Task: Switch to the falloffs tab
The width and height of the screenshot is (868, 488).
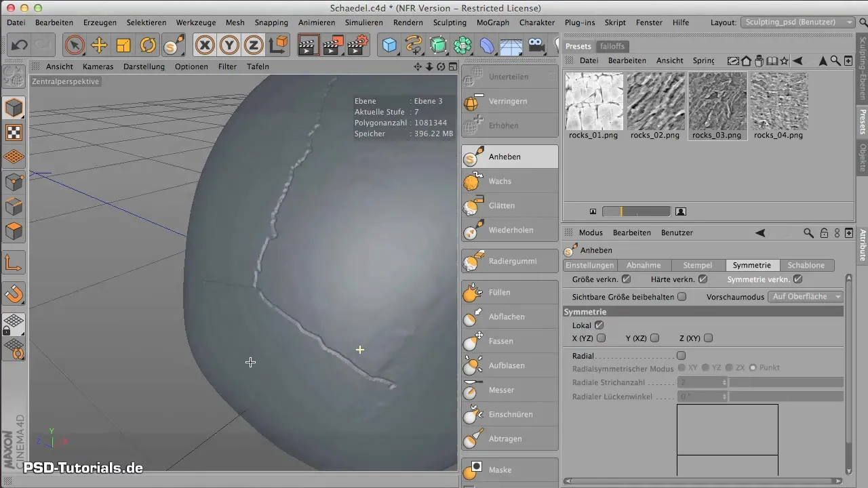Action: (612, 46)
